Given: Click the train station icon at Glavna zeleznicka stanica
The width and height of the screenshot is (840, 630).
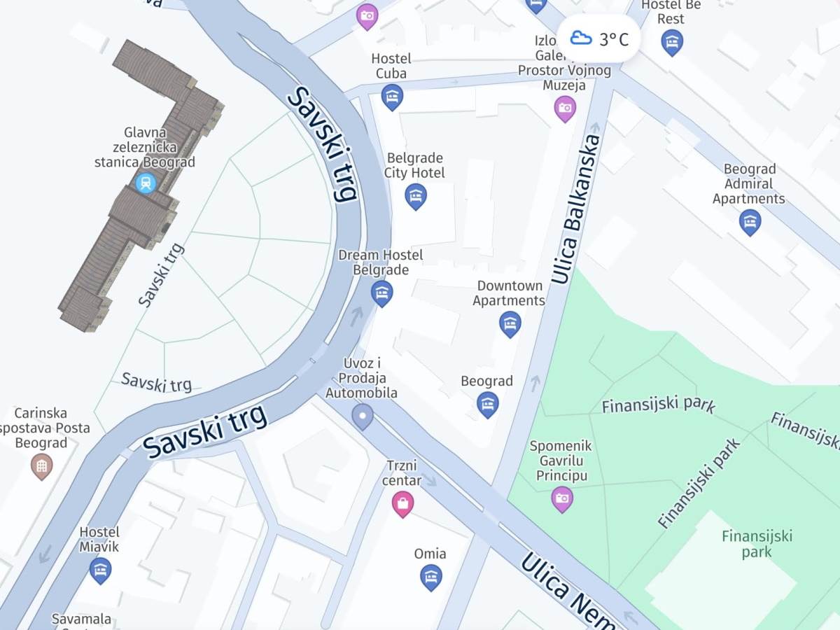Looking at the screenshot, I should (146, 183).
